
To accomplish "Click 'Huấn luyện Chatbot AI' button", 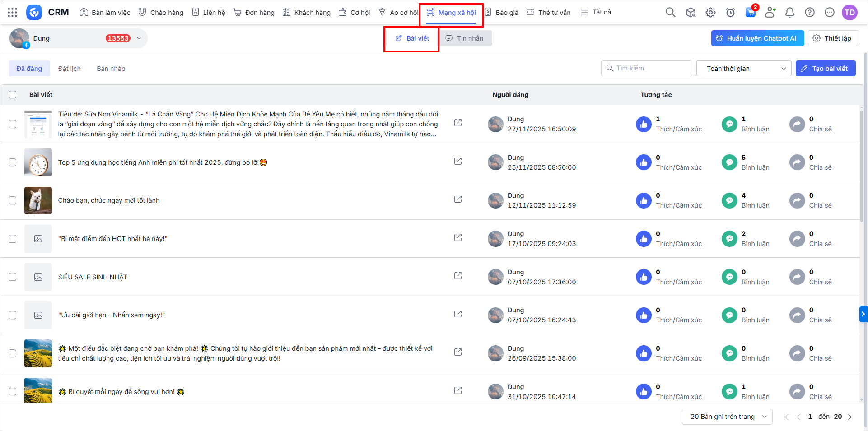I will pyautogui.click(x=757, y=38).
